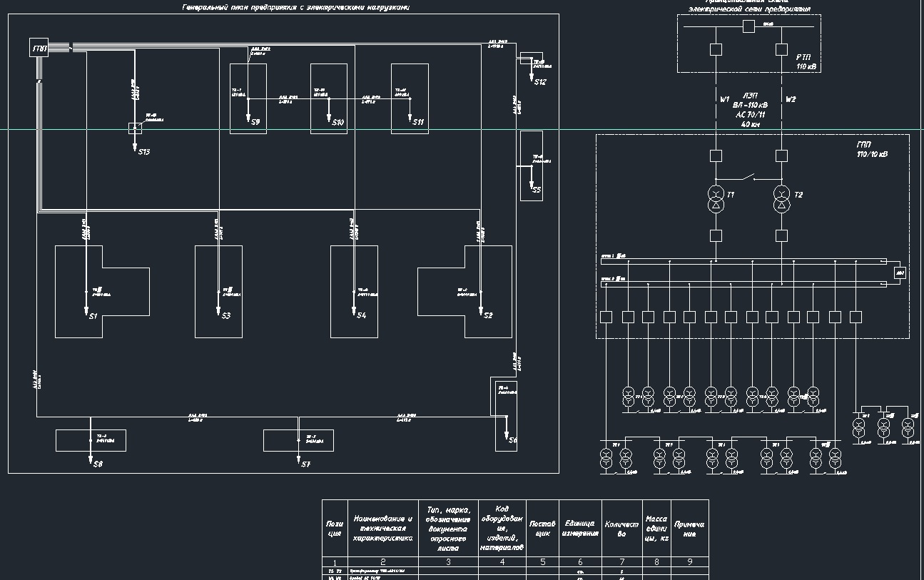
Task: Click the 'Позиция' table header cell
Action: tap(335, 529)
